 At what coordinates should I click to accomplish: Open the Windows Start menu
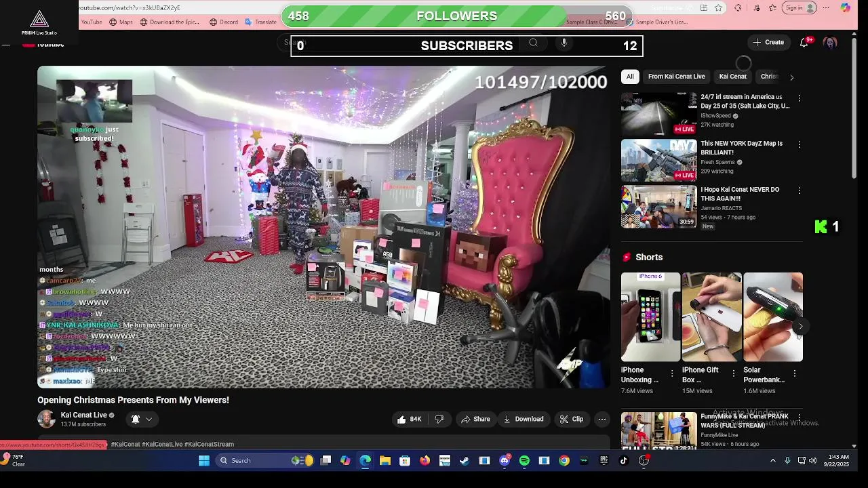(x=204, y=460)
